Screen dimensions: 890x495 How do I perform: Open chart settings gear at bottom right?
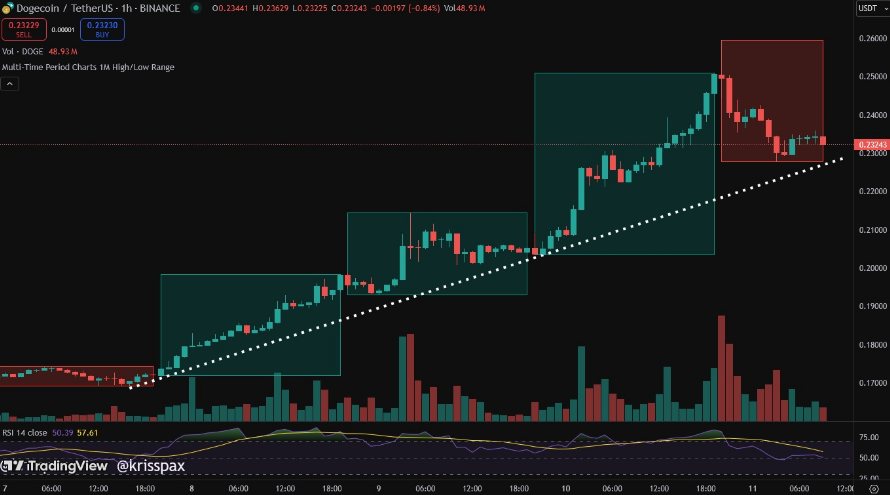click(x=873, y=487)
